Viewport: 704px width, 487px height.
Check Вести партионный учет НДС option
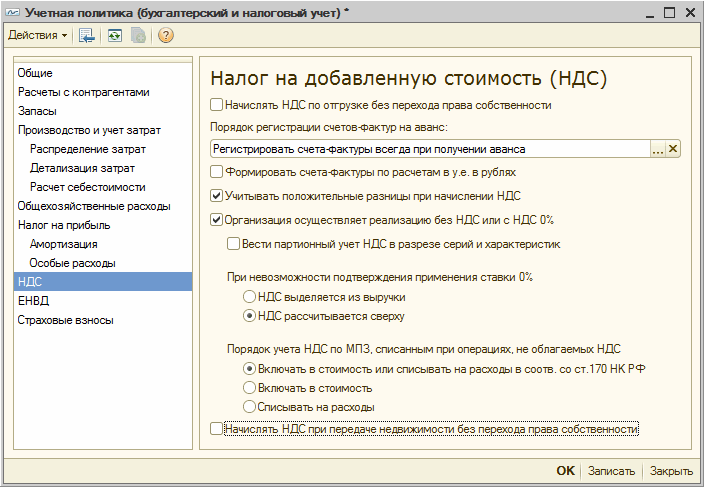tap(233, 244)
